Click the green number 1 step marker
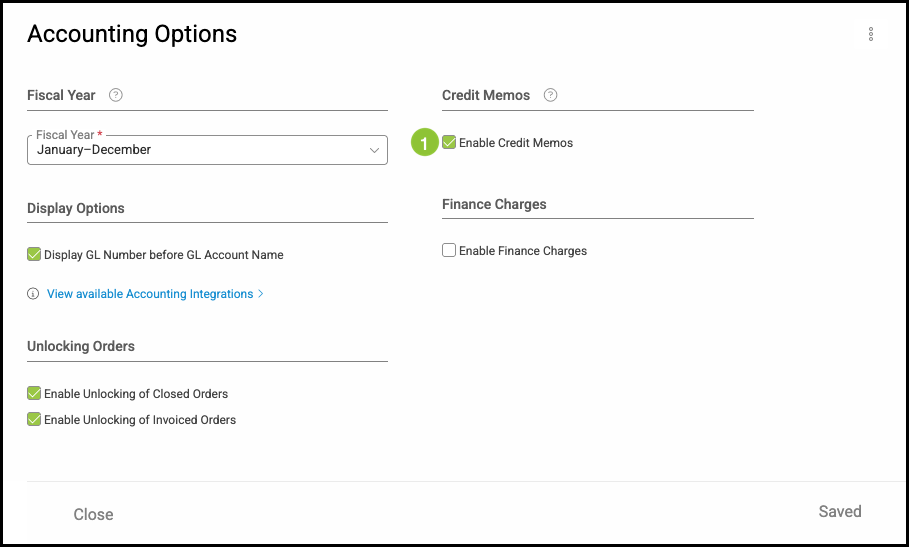Viewport: 909px width, 547px height. pyautogui.click(x=424, y=143)
